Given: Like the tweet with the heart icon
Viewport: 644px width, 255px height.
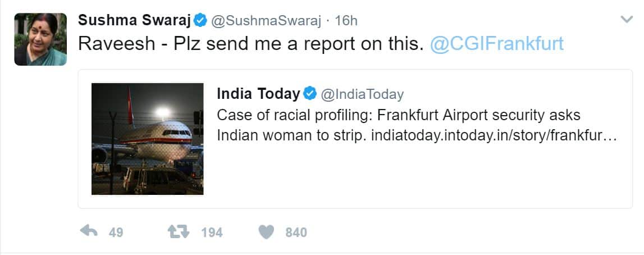Looking at the screenshot, I should [x=266, y=231].
